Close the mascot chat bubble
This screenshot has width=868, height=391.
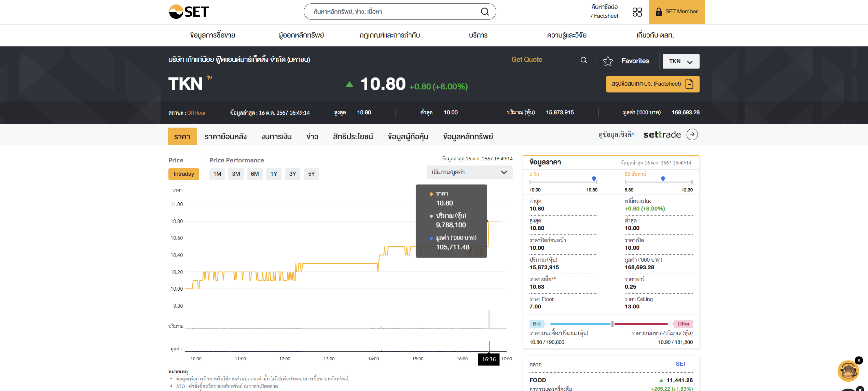tap(858, 360)
